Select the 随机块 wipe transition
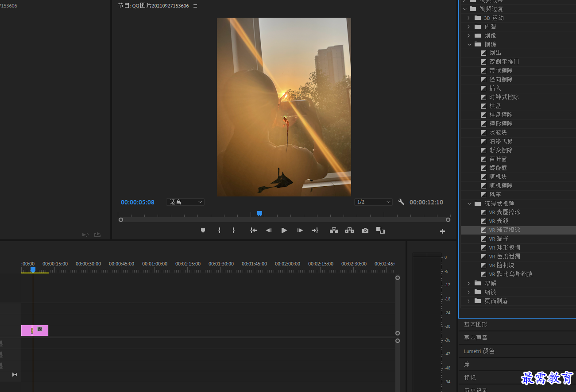Viewport: 576px width, 392px height. pos(498,177)
